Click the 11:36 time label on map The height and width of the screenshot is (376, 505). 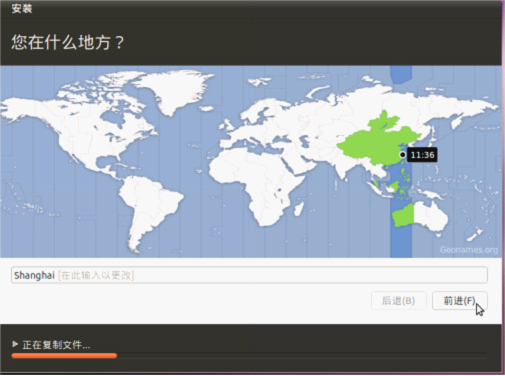click(x=422, y=155)
